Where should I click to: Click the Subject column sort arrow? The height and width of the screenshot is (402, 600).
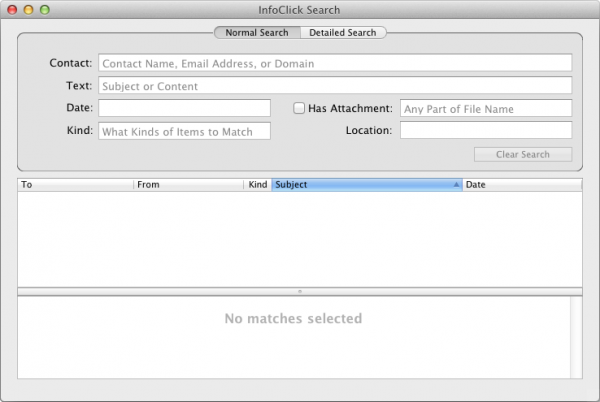click(x=456, y=184)
